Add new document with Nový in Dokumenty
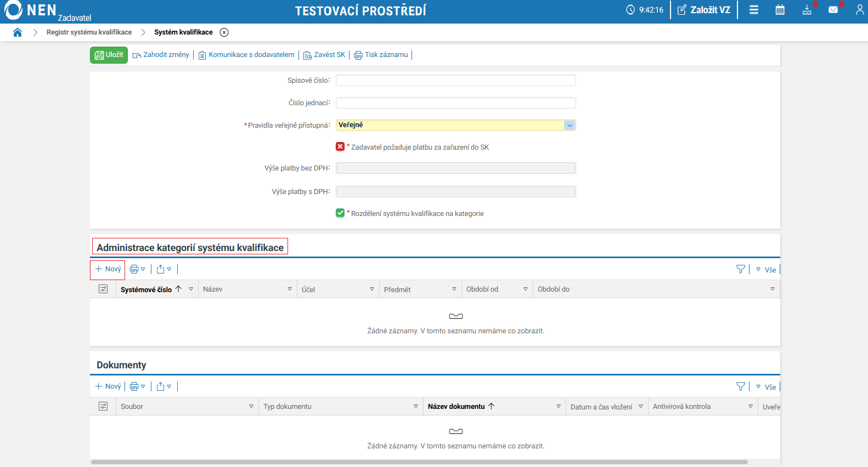This screenshot has height=467, width=868. coord(108,386)
